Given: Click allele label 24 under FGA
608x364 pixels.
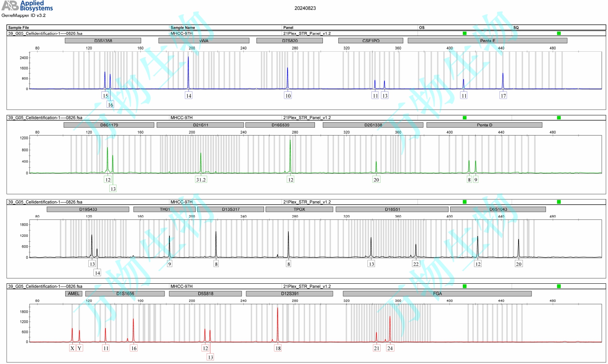Looking at the screenshot, I should pyautogui.click(x=390, y=348).
